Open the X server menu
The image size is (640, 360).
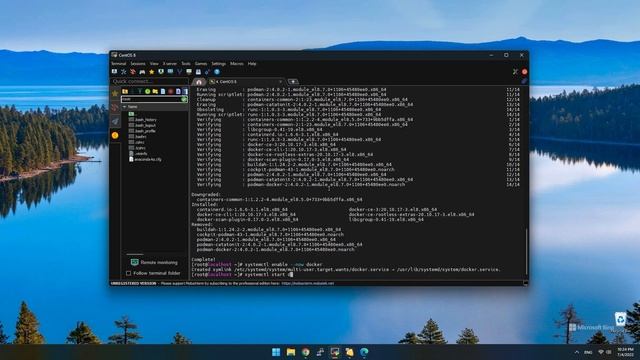170,64
